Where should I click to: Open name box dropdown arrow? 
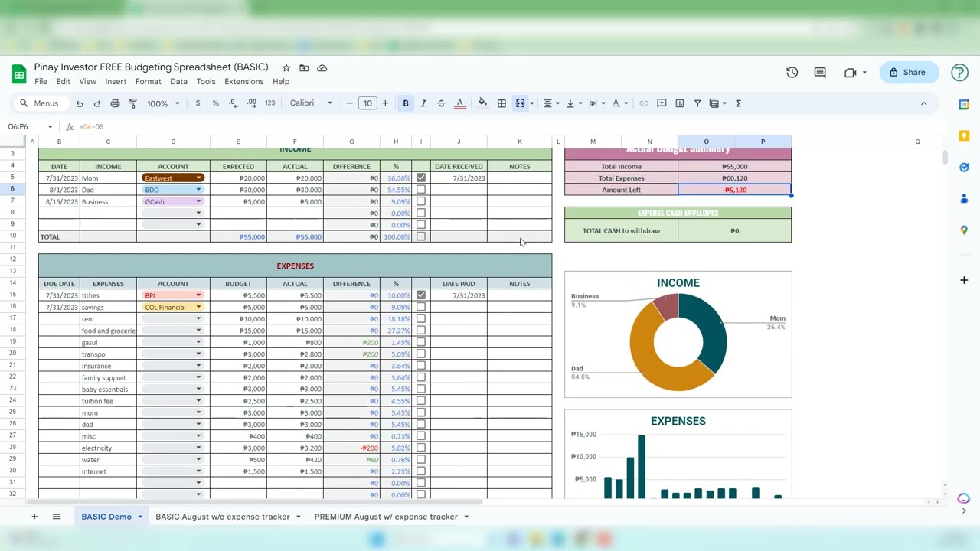[50, 127]
